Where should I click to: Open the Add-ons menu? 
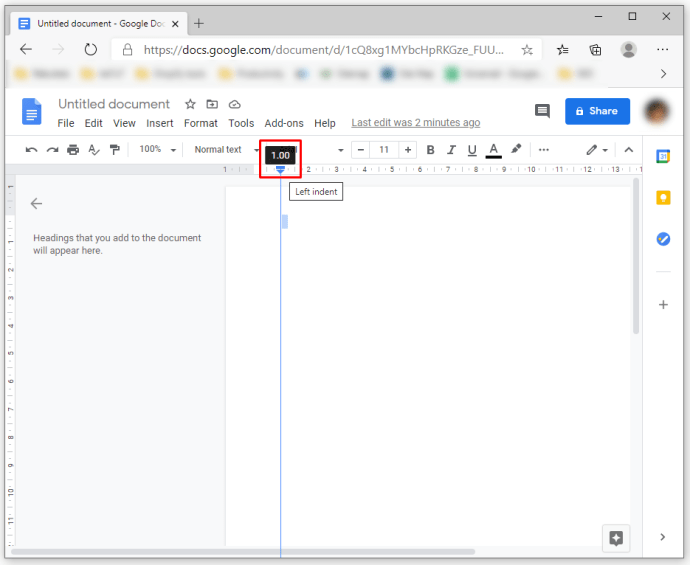point(284,123)
